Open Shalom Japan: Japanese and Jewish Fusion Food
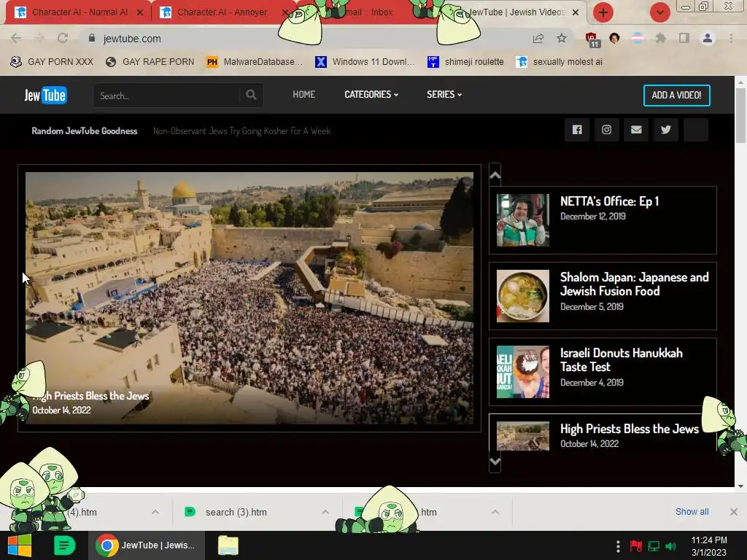The image size is (747, 560). click(634, 284)
